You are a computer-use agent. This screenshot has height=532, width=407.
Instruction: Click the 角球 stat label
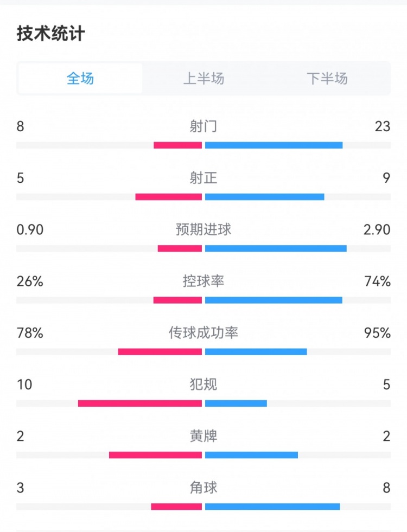tap(203, 488)
